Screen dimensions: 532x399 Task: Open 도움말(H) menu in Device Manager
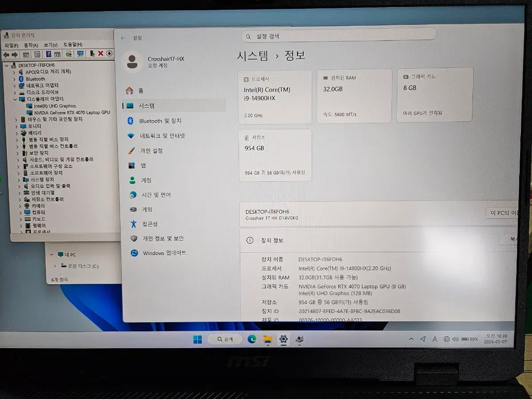click(x=73, y=45)
